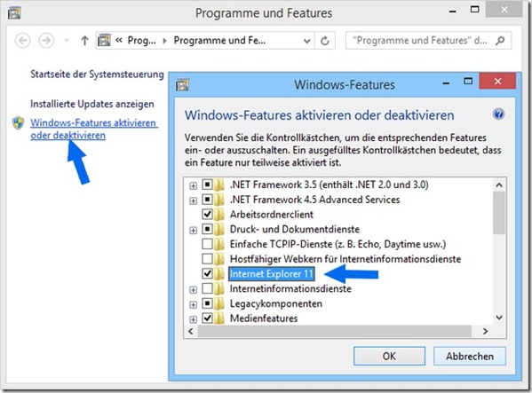Click the vertical scrollbar thumb in feature list

point(499,213)
